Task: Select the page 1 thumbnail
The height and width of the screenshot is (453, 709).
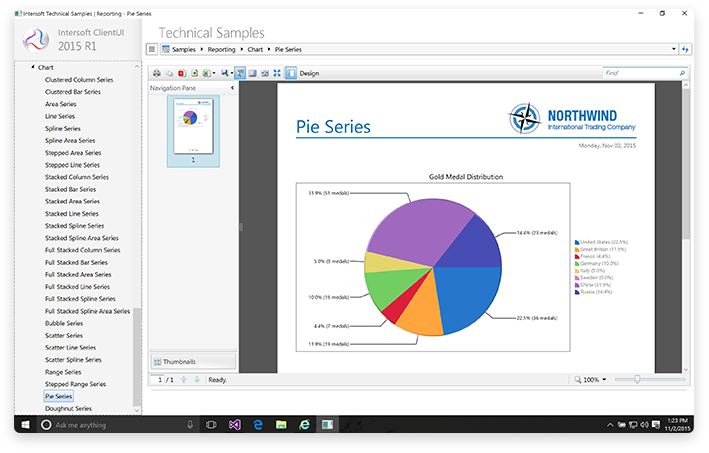Action: pos(191,125)
